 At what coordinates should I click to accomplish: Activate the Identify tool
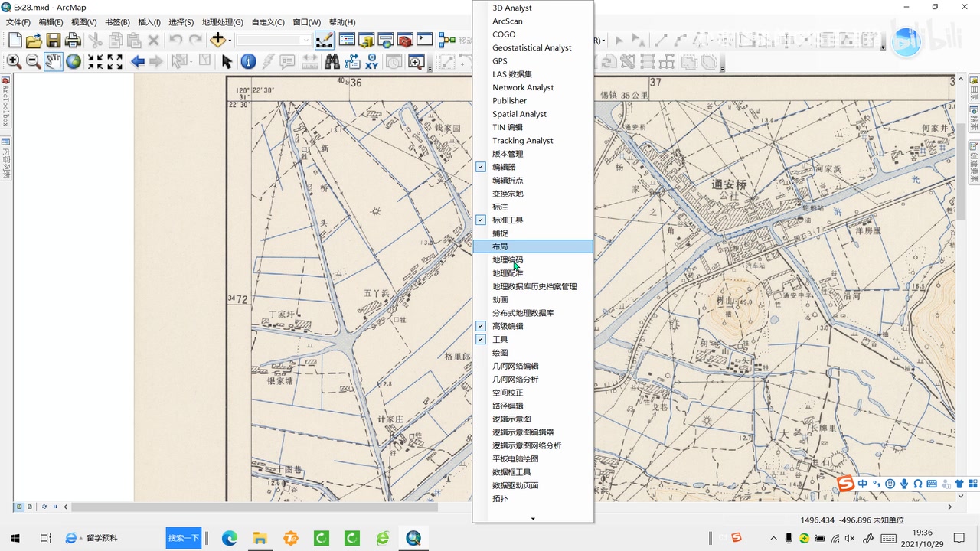(248, 62)
